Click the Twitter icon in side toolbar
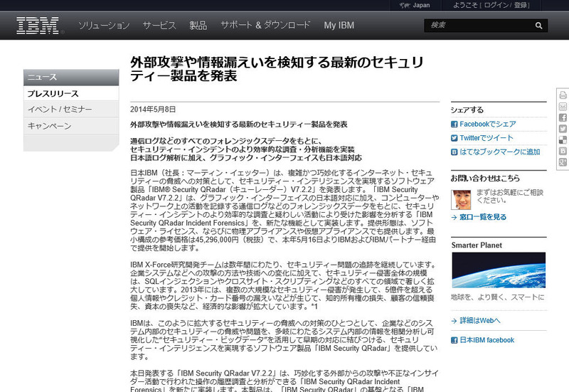This screenshot has height=392, width=569. 563,129
